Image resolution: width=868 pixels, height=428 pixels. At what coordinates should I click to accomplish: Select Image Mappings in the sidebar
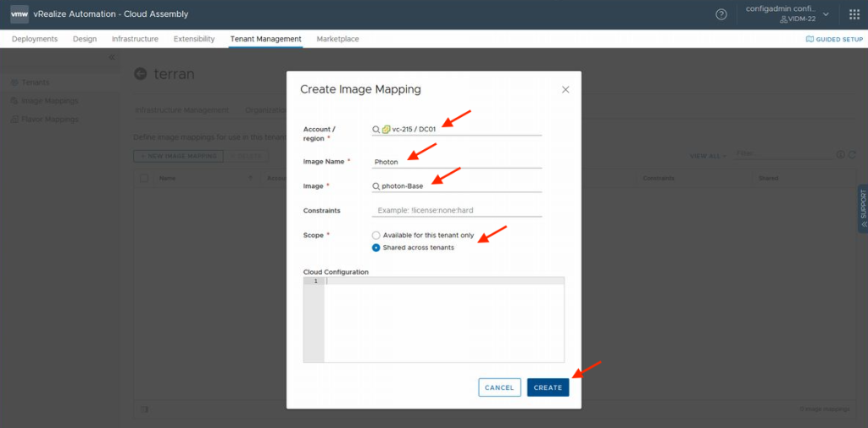pos(50,101)
